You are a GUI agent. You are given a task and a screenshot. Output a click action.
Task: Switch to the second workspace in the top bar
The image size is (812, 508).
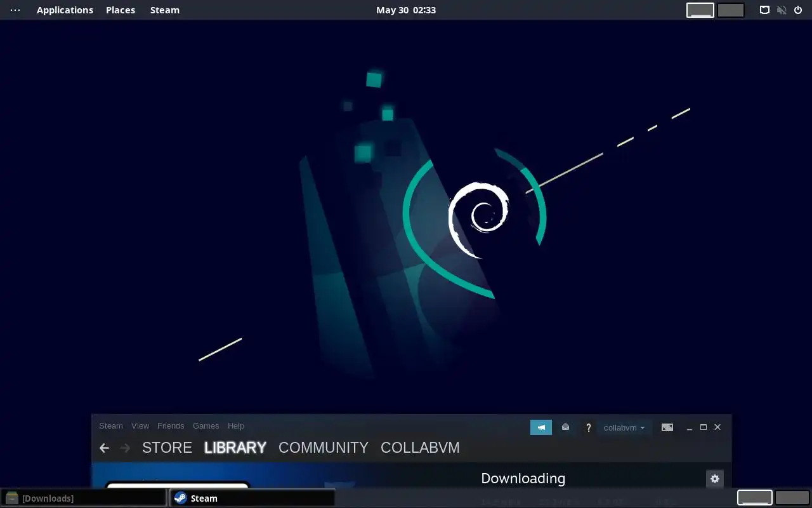(x=731, y=10)
